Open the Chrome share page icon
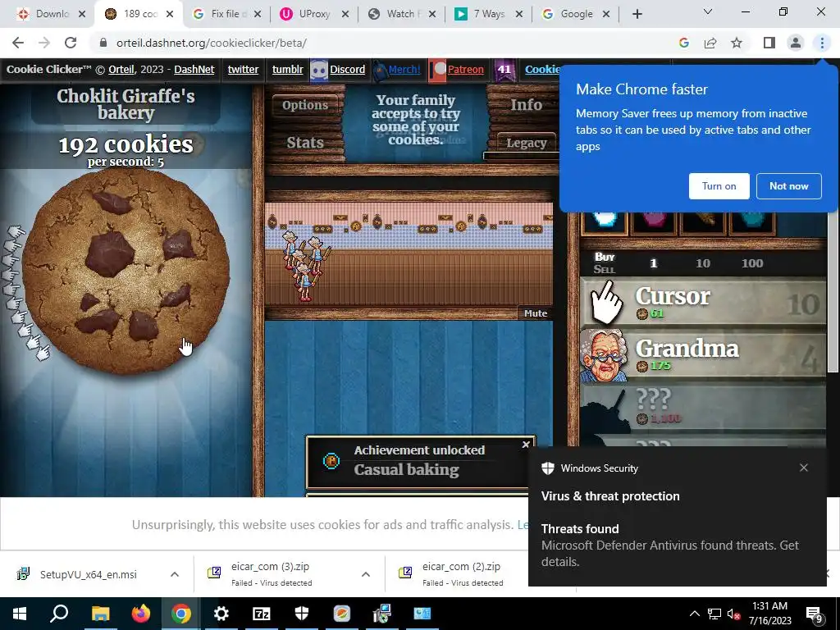Image resolution: width=840 pixels, height=630 pixels. [710, 43]
